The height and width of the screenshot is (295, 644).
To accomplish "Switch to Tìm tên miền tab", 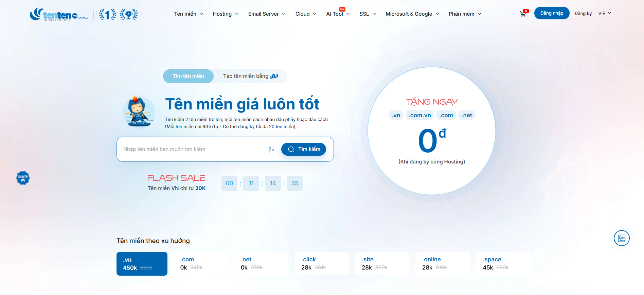I will (188, 76).
